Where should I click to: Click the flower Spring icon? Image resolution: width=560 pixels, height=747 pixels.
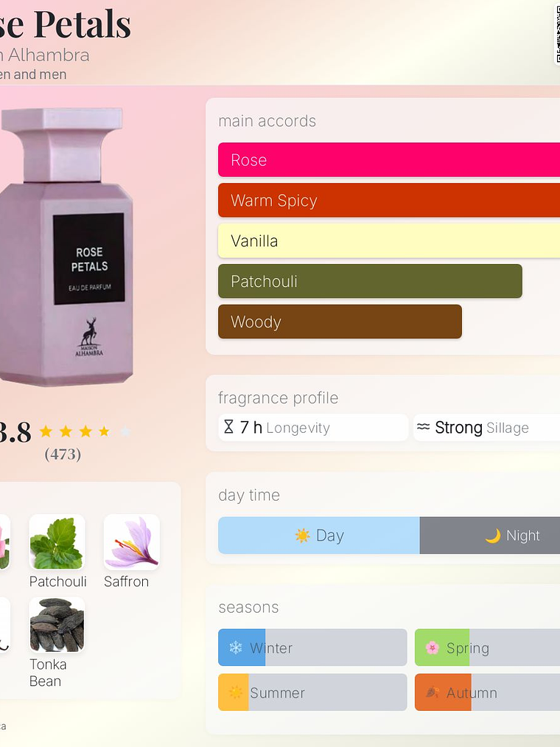click(432, 647)
